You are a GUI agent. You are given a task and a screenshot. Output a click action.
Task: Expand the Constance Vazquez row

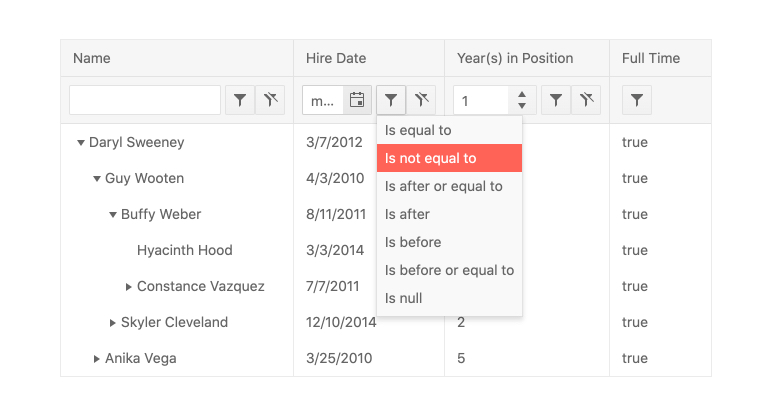point(129,287)
